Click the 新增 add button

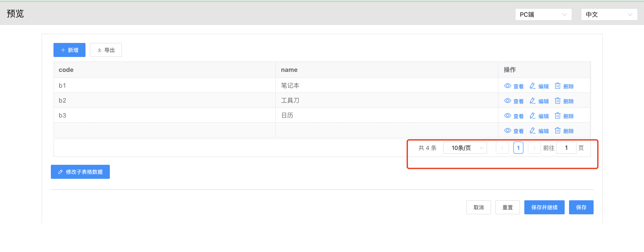69,50
